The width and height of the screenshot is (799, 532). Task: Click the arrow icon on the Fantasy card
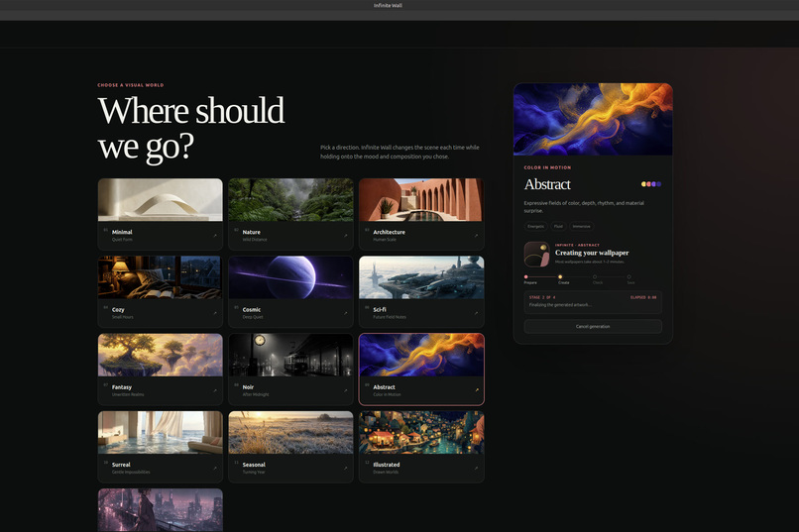click(214, 390)
